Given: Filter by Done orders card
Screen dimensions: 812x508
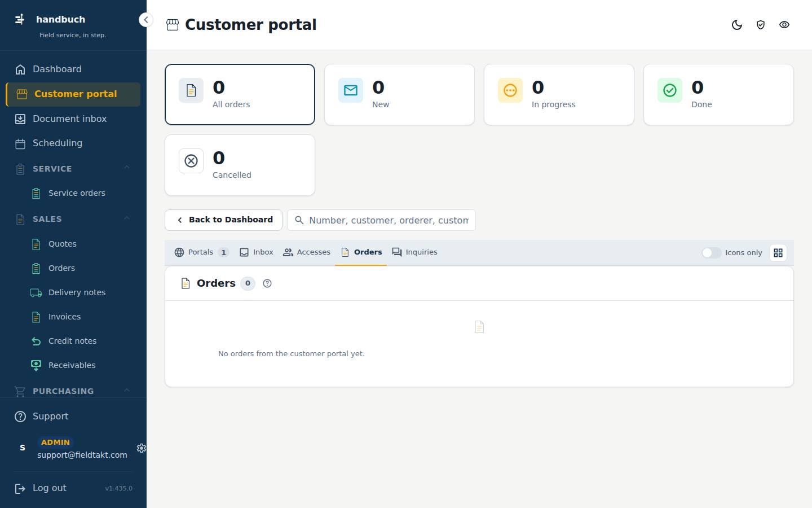Looking at the screenshot, I should (718, 94).
